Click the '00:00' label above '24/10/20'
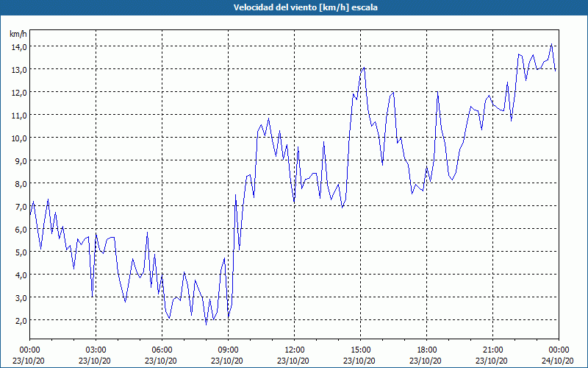This screenshot has width=588, height=368. (559, 350)
